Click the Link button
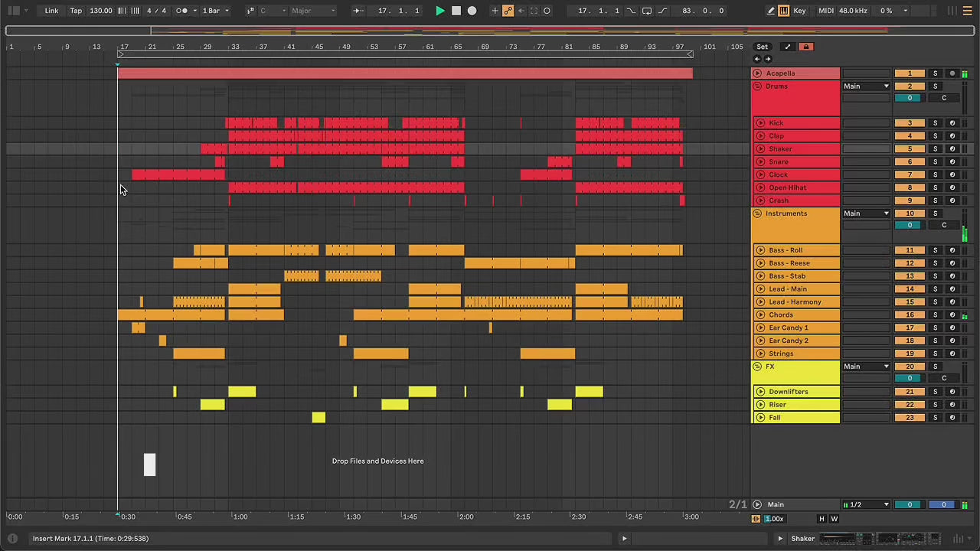Screen dimensions: 980x551 click(51, 11)
